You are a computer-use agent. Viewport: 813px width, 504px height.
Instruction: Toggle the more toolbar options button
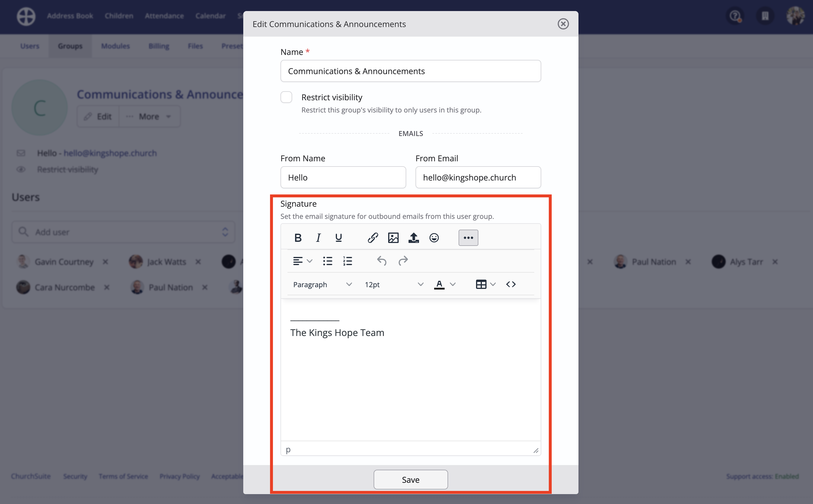pyautogui.click(x=468, y=237)
